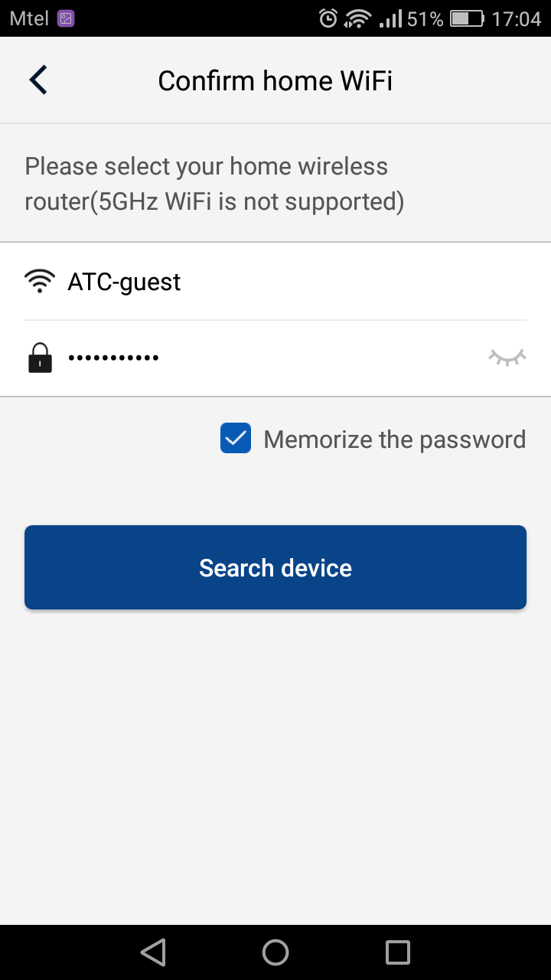
Task: Tap the battery icon in the status bar
Action: (467, 18)
